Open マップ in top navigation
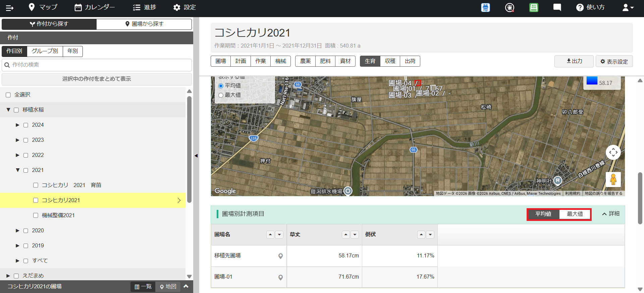This screenshot has width=644, height=293. 43,7
